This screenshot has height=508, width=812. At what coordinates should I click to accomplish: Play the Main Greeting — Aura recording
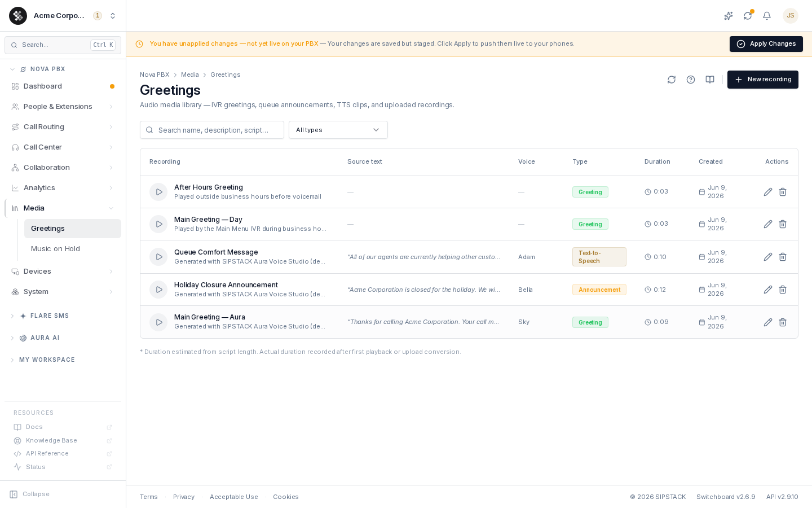158,322
